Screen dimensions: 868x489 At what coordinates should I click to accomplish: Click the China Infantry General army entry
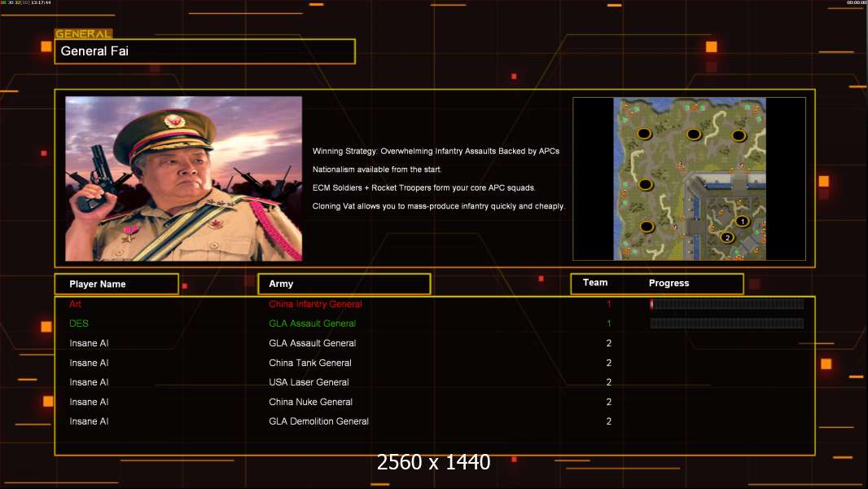point(315,304)
